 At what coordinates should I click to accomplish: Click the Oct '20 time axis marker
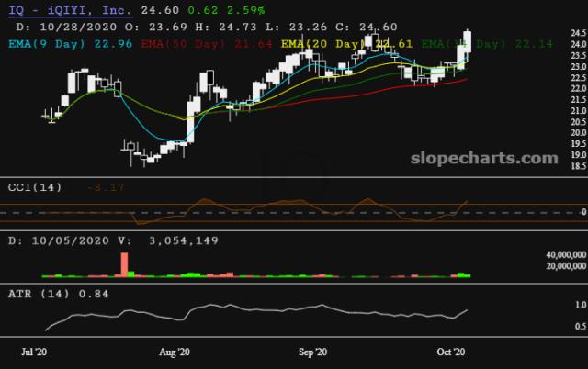click(x=451, y=352)
